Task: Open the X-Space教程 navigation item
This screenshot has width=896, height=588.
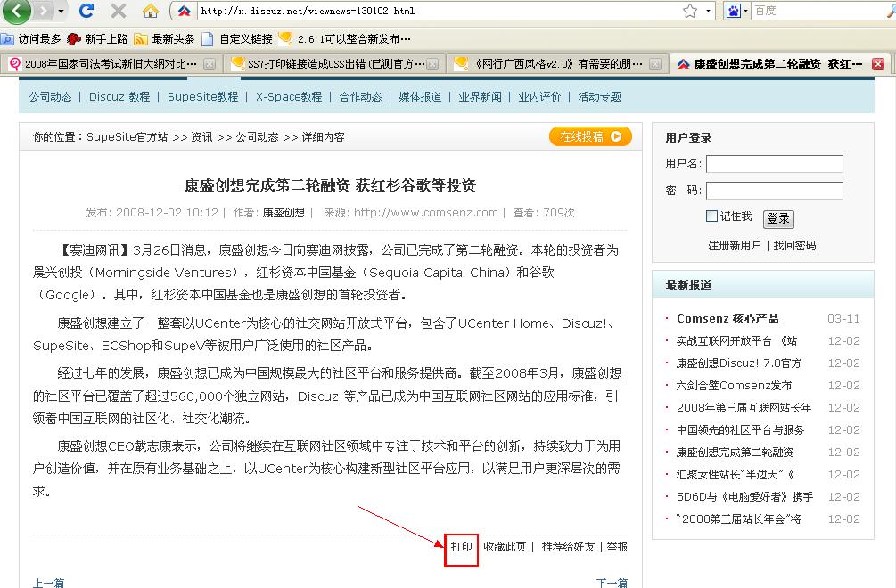Action: (x=289, y=97)
